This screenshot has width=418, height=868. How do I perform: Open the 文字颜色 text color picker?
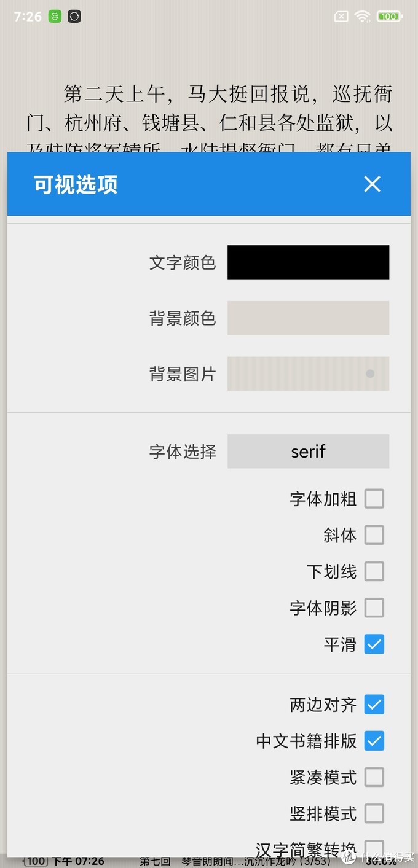tap(308, 262)
